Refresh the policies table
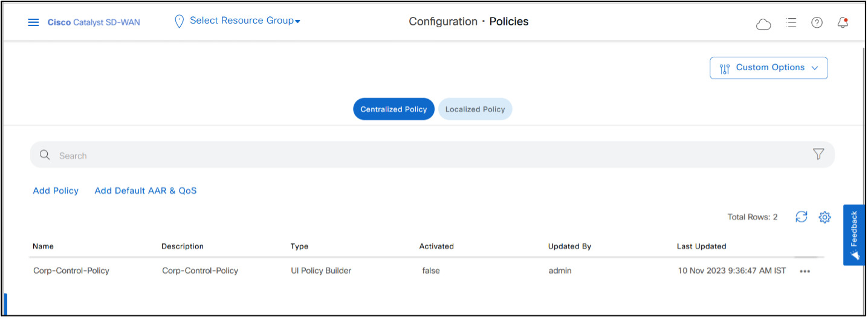868x319 pixels. click(801, 217)
